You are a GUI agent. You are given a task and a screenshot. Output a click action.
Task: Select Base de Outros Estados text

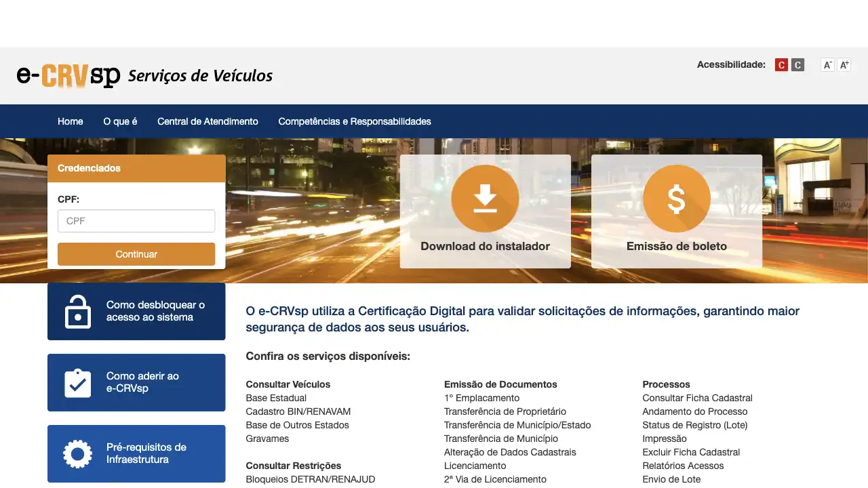point(297,425)
